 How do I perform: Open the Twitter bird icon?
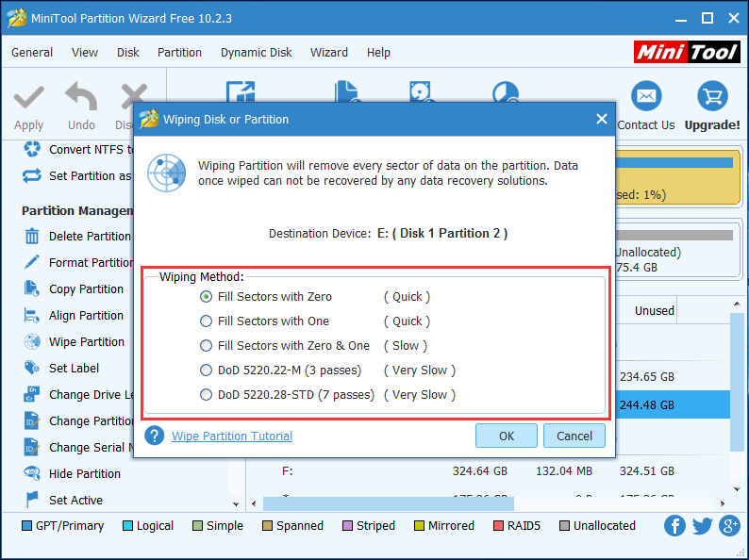click(x=702, y=526)
